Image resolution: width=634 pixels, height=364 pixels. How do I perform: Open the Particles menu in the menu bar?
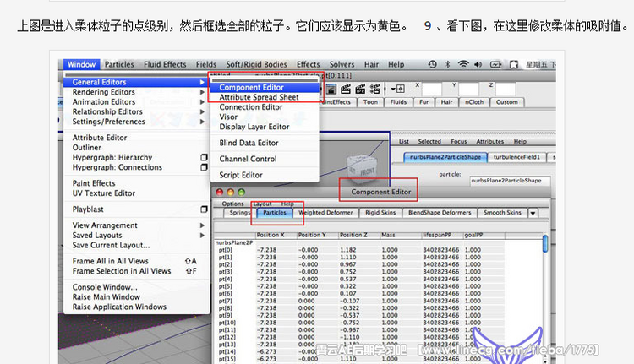(x=119, y=64)
